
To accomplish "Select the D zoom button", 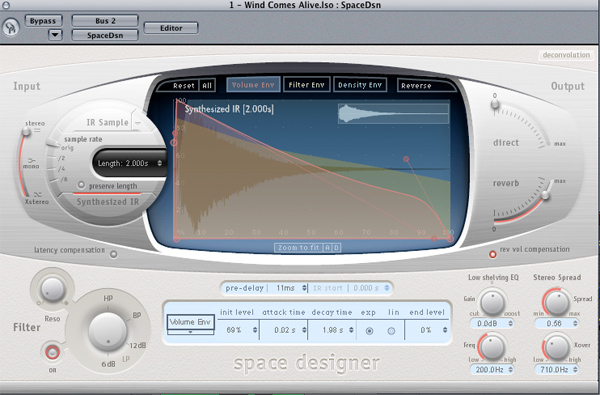I will [x=336, y=248].
